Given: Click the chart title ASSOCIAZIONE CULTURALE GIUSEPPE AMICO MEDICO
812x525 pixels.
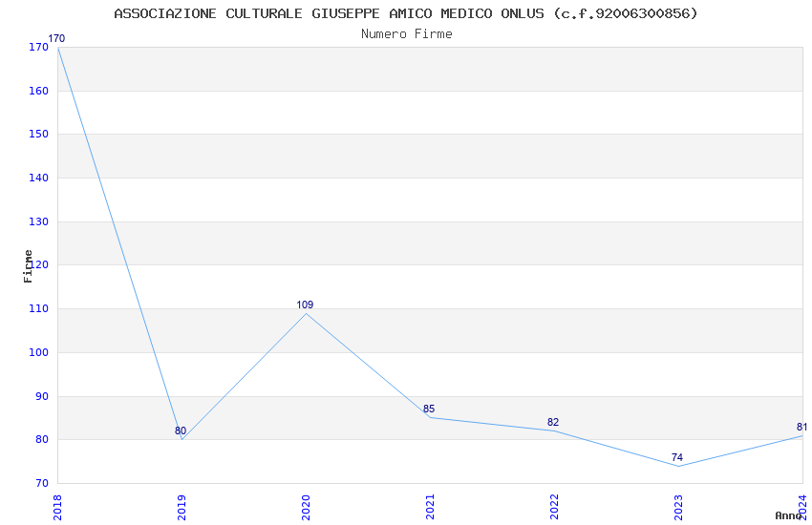Looking at the screenshot, I should [x=406, y=13].
